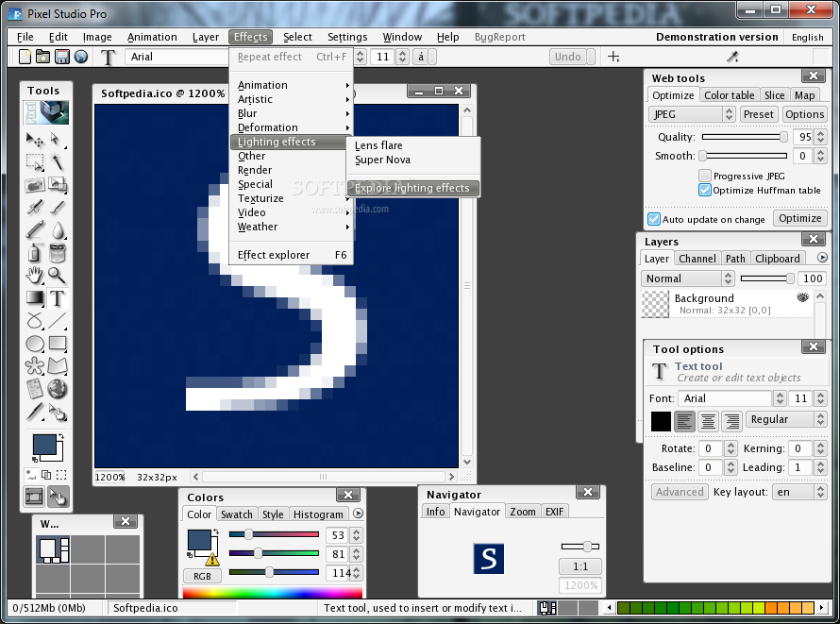Select the Ellipse shape tool
Screen dimensions: 840x624
point(35,344)
